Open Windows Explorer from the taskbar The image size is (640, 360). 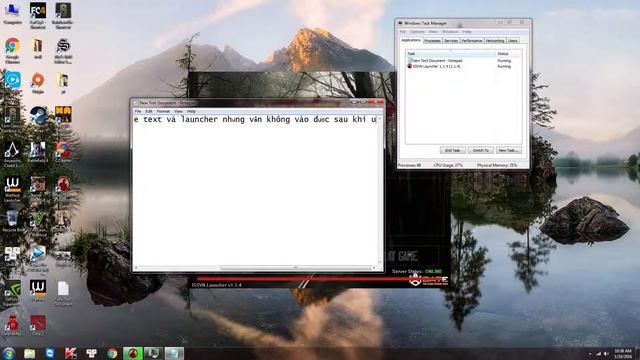pos(29,353)
